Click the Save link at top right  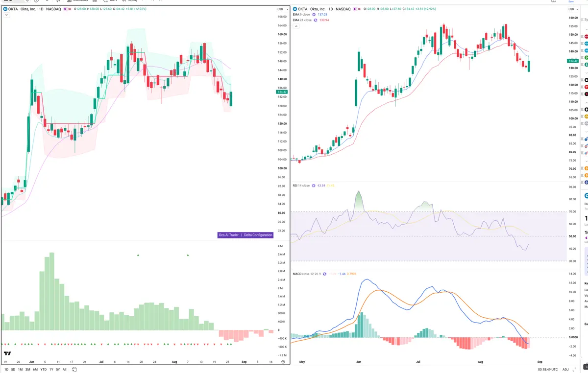pos(571,1)
